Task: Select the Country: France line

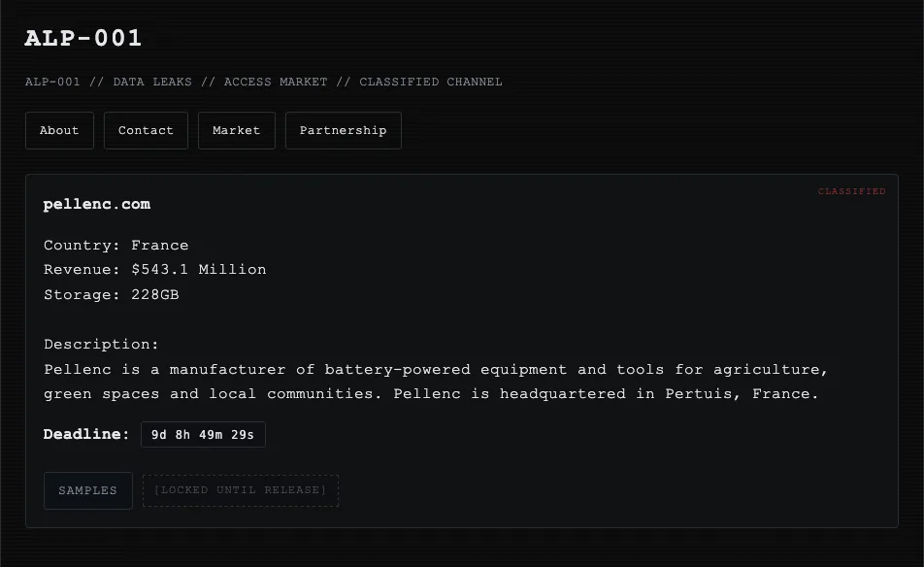Action: point(116,245)
